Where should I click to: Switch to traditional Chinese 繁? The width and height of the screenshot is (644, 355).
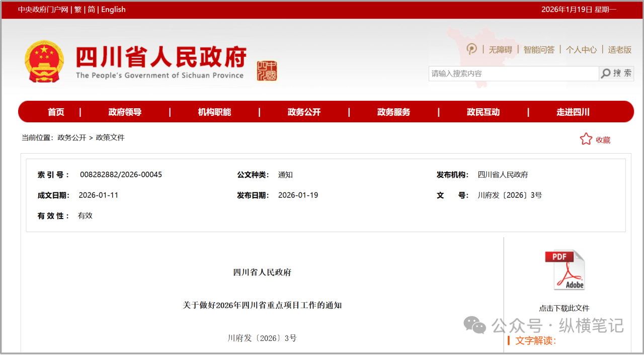(78, 10)
